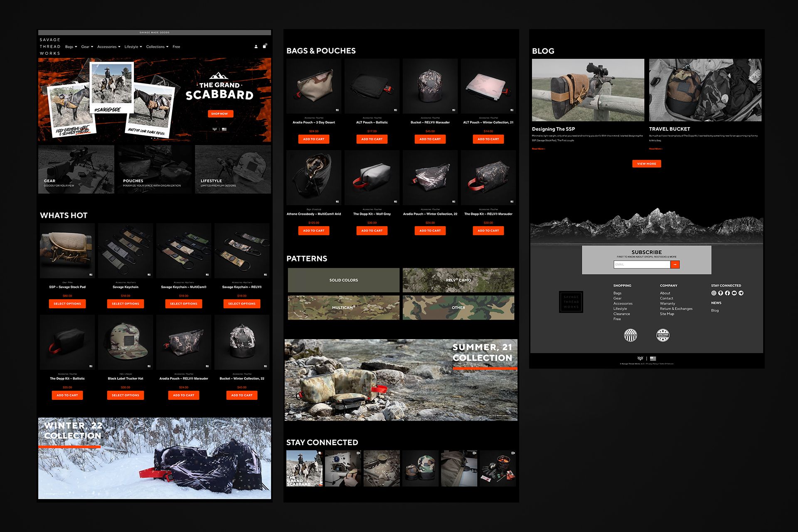Viewport: 798px width, 532px height.
Task: Click the flag icon in the bottom footer bar
Action: [x=653, y=358]
